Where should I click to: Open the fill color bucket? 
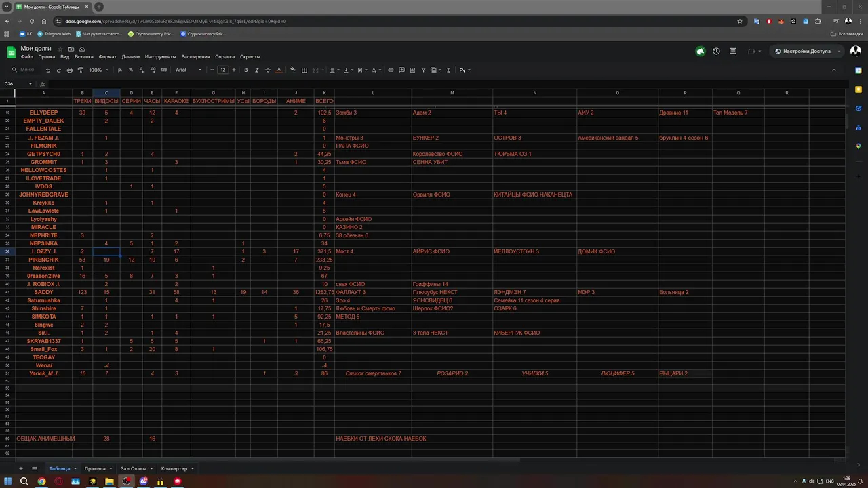coord(293,70)
